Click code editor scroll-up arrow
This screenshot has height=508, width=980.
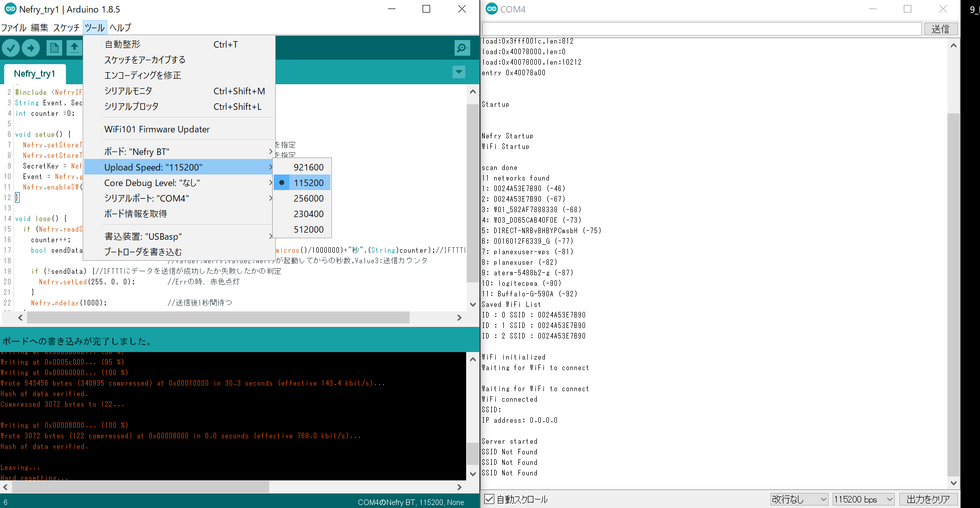click(x=473, y=92)
